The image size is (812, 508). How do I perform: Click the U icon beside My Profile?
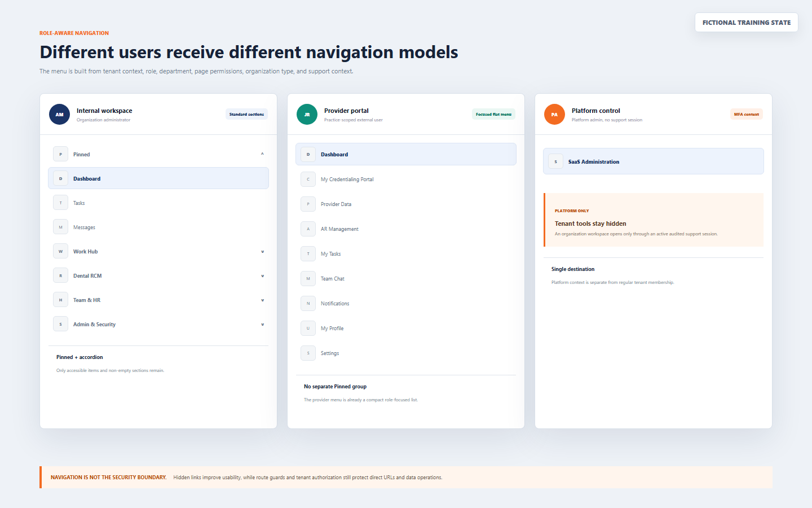point(308,328)
